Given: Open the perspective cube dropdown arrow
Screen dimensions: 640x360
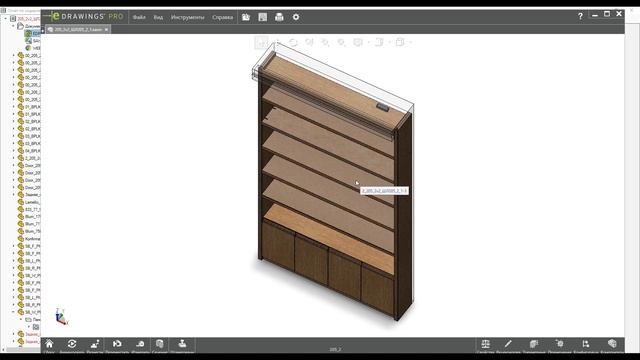Looking at the screenshot, I should [410, 42].
